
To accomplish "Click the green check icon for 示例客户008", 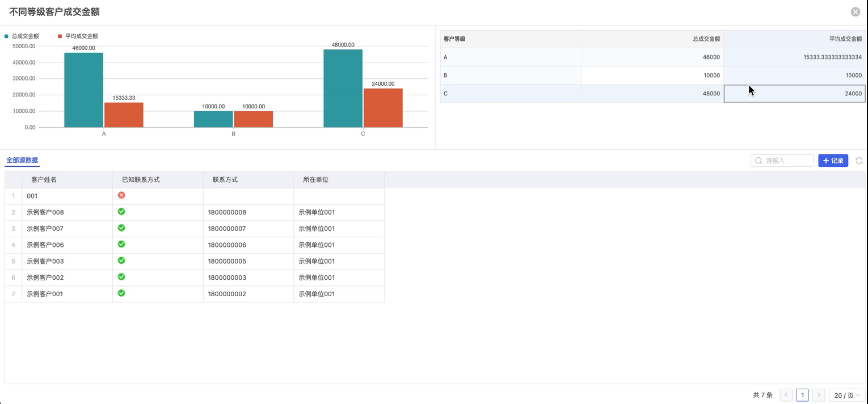I will [x=121, y=212].
